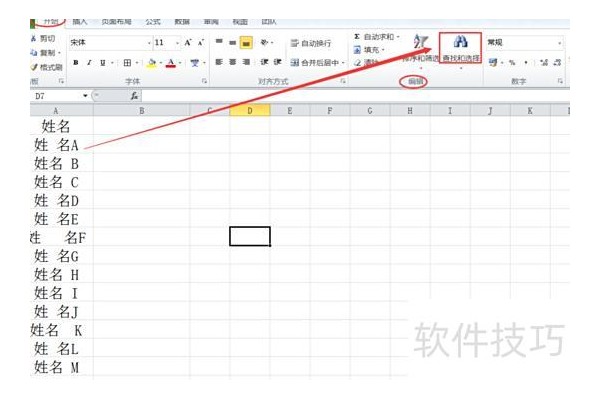Toggle Wrap Text (自动换行)

coord(311,43)
